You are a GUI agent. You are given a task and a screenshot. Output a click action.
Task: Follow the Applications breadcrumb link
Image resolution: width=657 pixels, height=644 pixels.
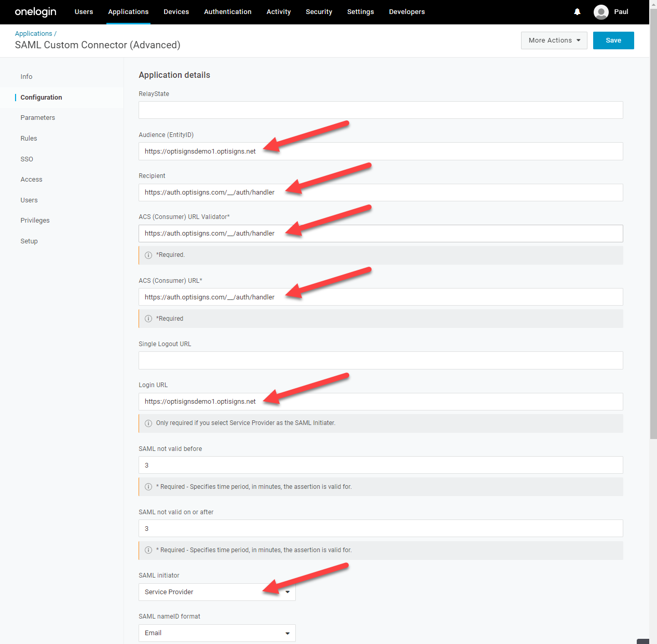pos(33,34)
